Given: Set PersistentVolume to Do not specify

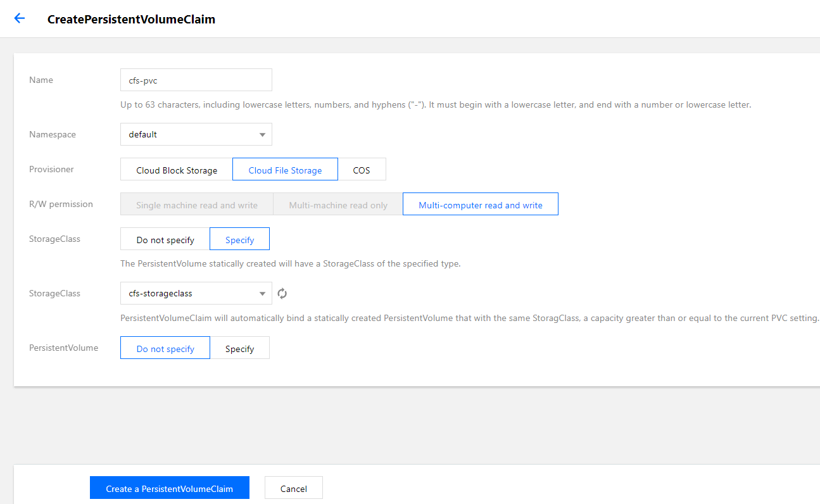Looking at the screenshot, I should pos(165,348).
